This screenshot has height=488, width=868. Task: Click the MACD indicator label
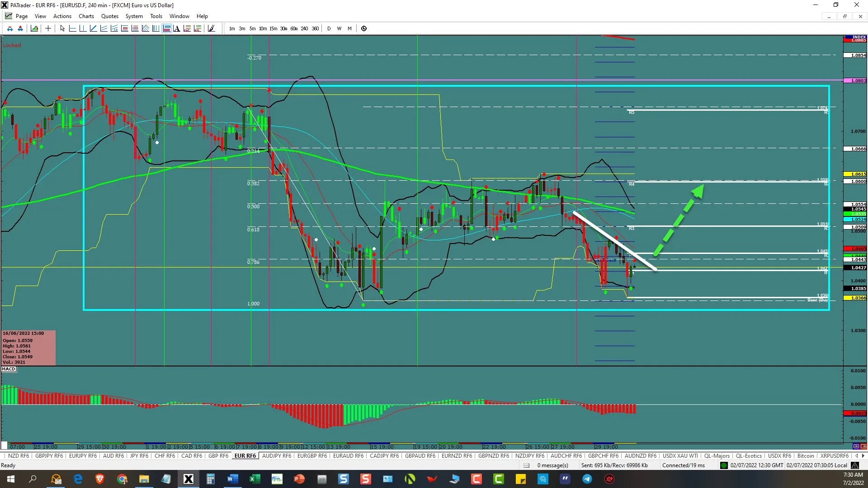(9, 369)
